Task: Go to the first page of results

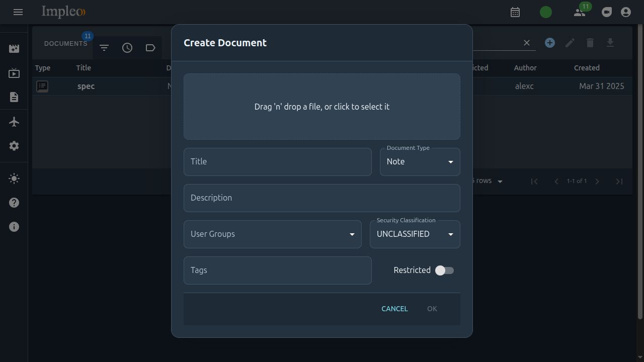Action: tap(534, 181)
